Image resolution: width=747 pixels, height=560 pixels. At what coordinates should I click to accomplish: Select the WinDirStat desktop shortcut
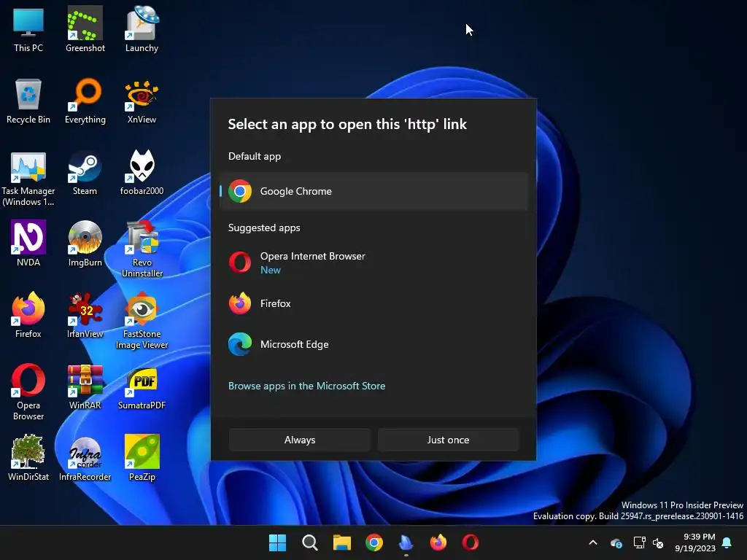[28, 458]
